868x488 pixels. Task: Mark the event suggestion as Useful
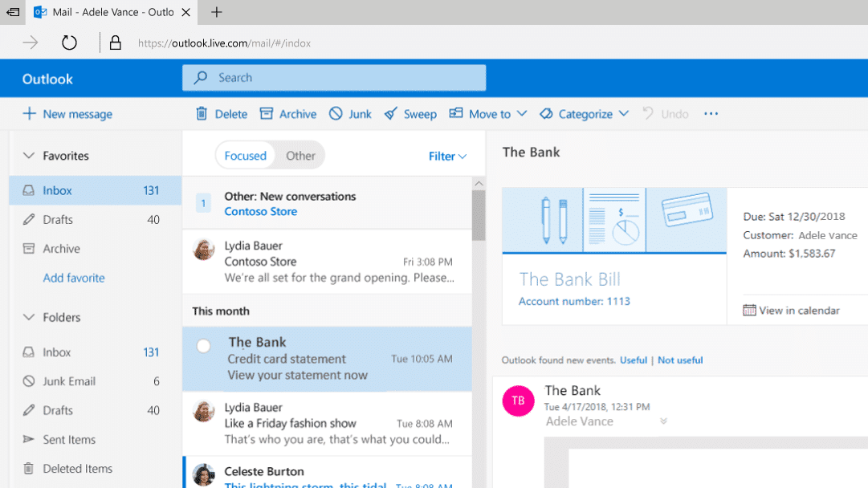(633, 360)
